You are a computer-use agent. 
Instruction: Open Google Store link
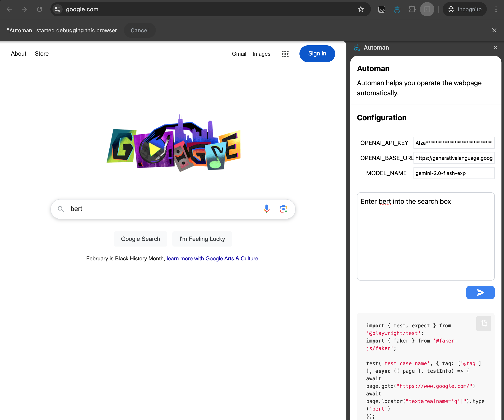click(x=42, y=54)
